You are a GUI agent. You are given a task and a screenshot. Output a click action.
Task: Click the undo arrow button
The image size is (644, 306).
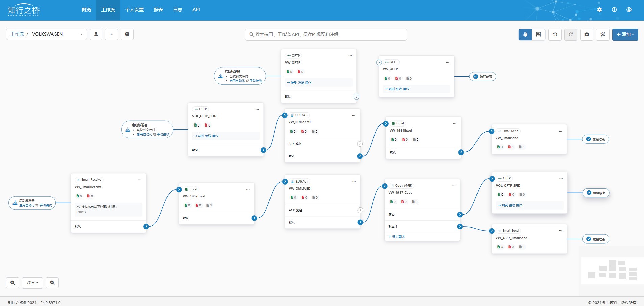(x=555, y=34)
